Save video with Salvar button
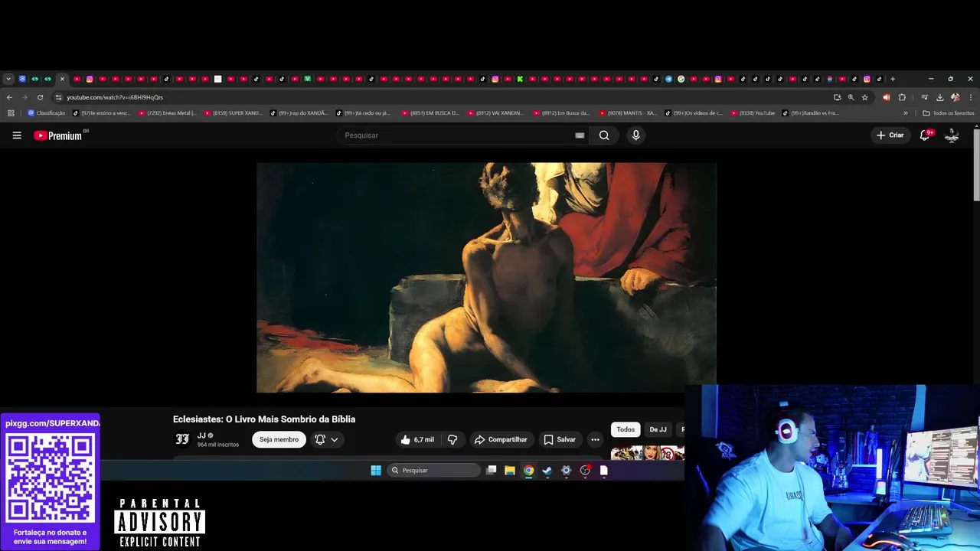 [x=560, y=439]
